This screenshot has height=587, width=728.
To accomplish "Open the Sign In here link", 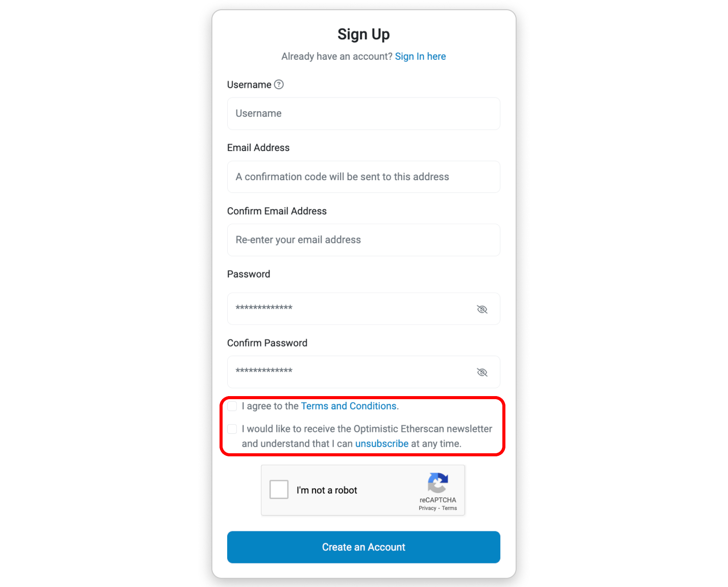I will [420, 56].
